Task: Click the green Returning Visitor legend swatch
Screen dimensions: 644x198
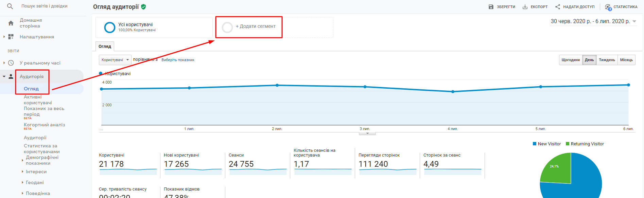Action: click(568, 144)
